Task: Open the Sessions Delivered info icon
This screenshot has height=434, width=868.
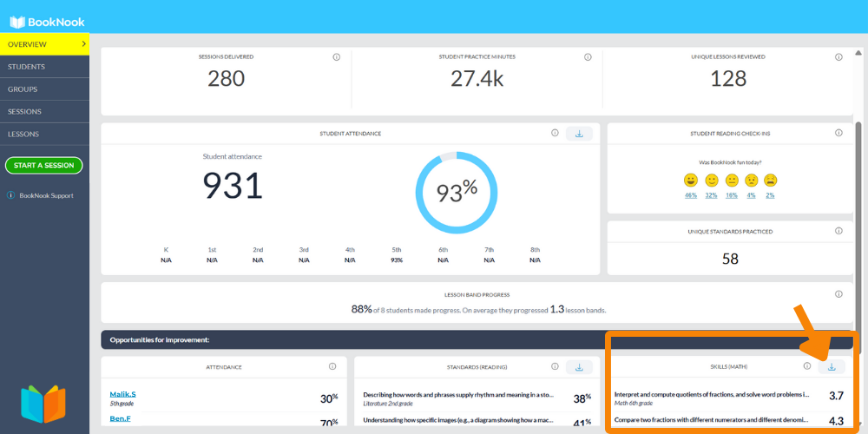Action: [x=337, y=57]
